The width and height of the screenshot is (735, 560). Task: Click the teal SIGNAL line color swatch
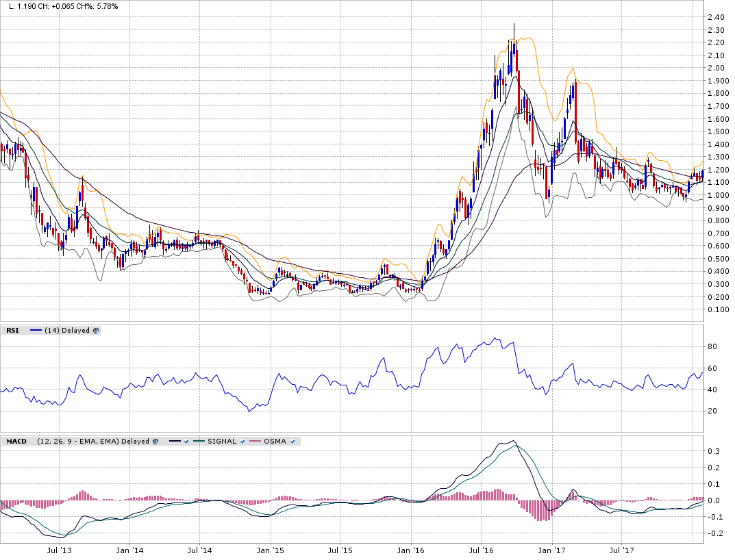pos(199,442)
